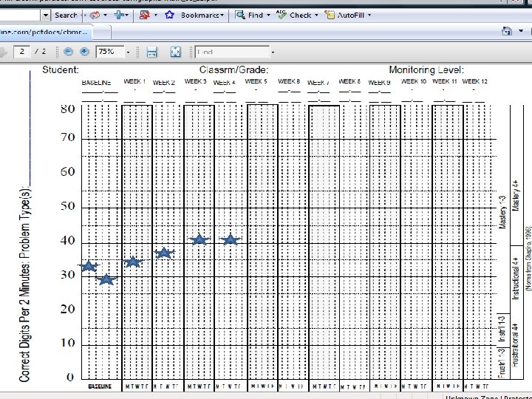Click the PDF zoom out minus button
Image resolution: width=532 pixels, height=399 pixels.
point(68,52)
